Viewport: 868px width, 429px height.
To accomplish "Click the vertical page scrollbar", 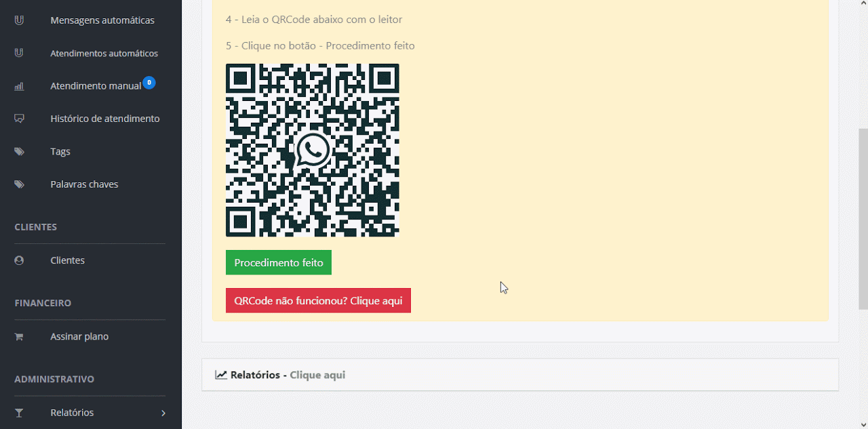I will (863, 217).
